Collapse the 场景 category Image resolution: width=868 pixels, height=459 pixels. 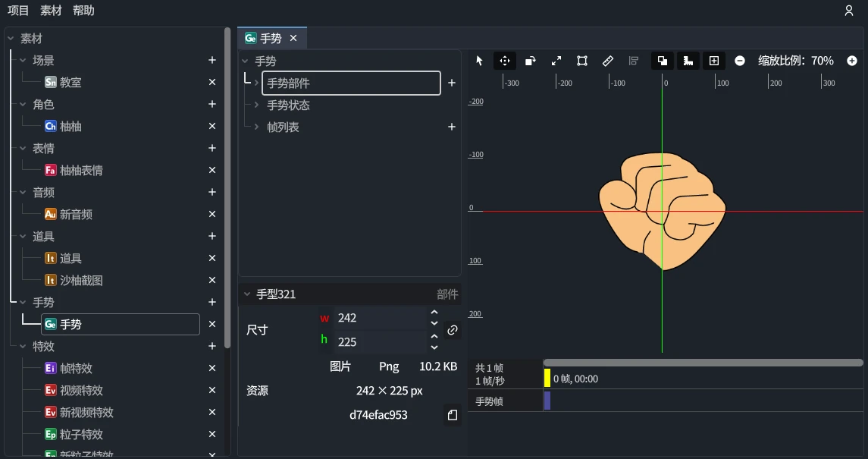tap(23, 61)
